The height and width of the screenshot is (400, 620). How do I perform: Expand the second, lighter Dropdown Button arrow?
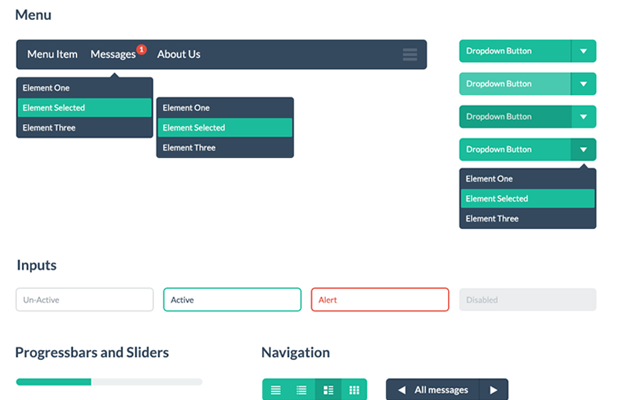tap(584, 84)
